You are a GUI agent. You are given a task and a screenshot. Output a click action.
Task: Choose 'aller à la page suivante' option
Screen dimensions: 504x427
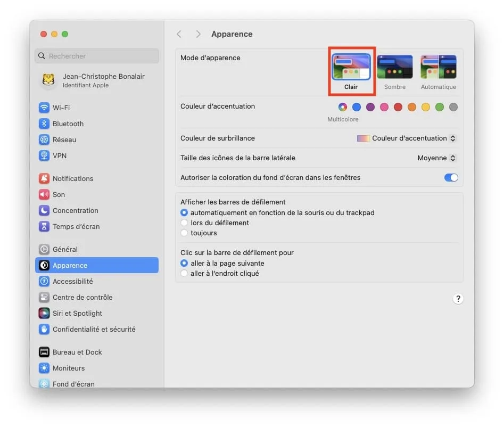(x=184, y=263)
